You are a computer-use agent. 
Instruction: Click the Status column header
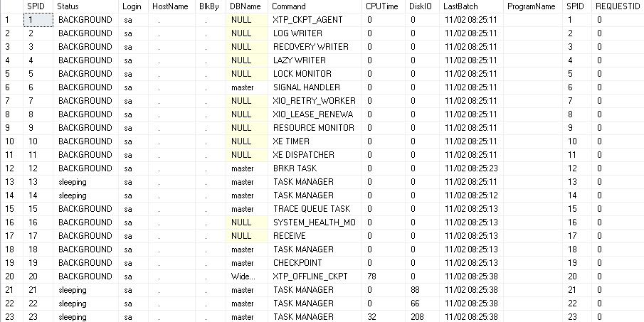tap(68, 6)
